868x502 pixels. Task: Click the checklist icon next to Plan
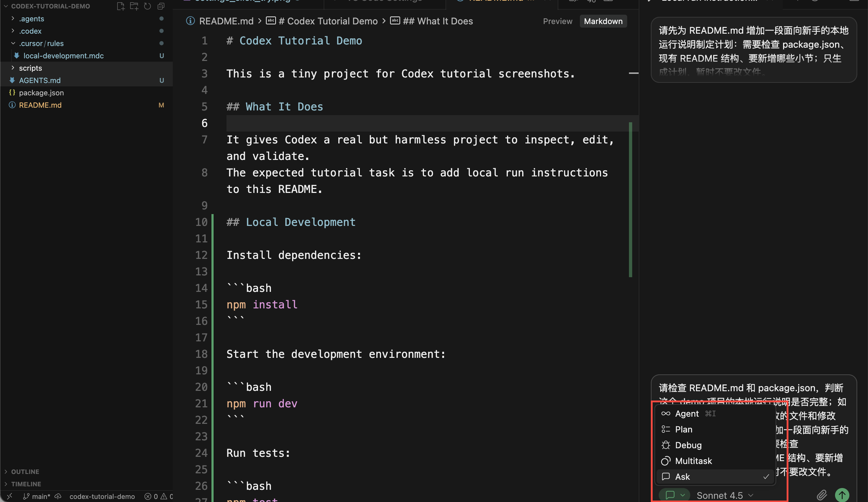[666, 429]
